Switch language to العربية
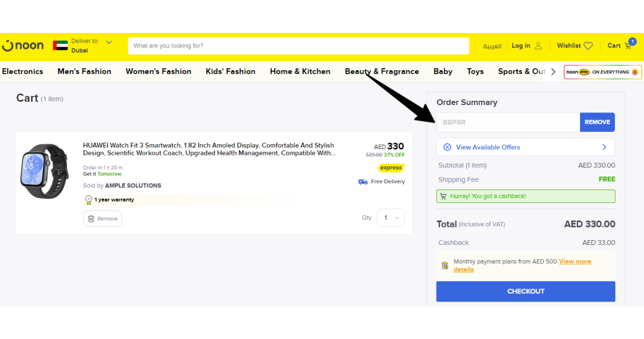 [492, 46]
